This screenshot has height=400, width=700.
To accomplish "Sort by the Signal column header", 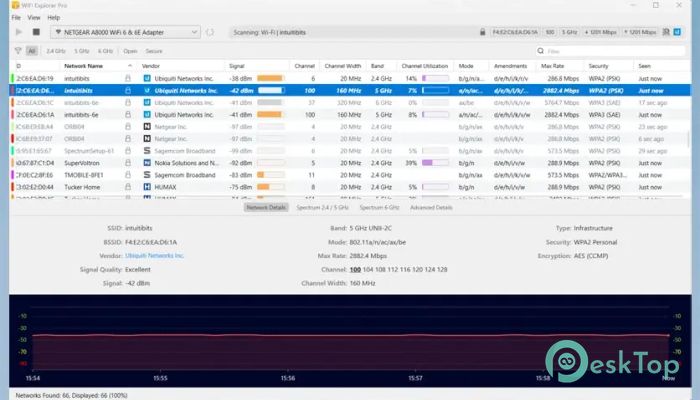I will pyautogui.click(x=237, y=66).
